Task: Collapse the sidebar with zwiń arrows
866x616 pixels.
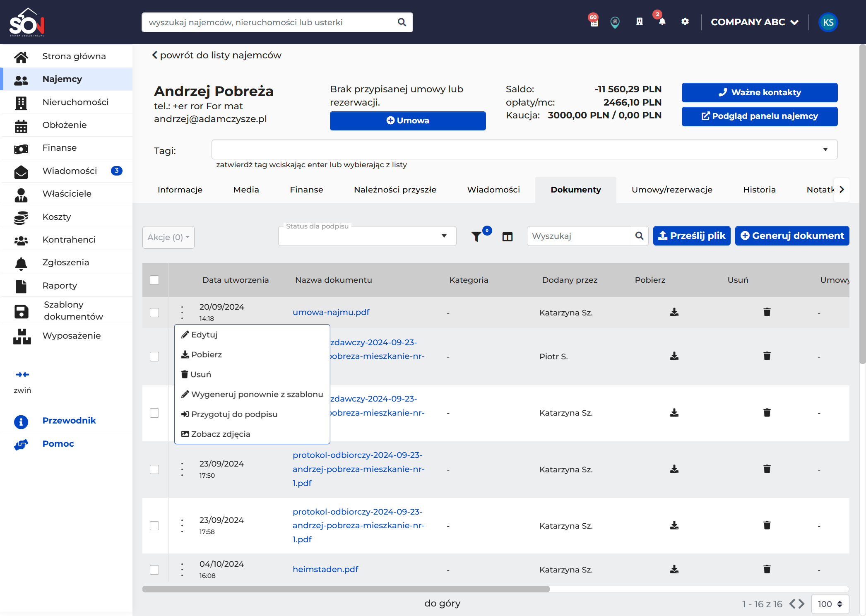Action: coord(22,375)
